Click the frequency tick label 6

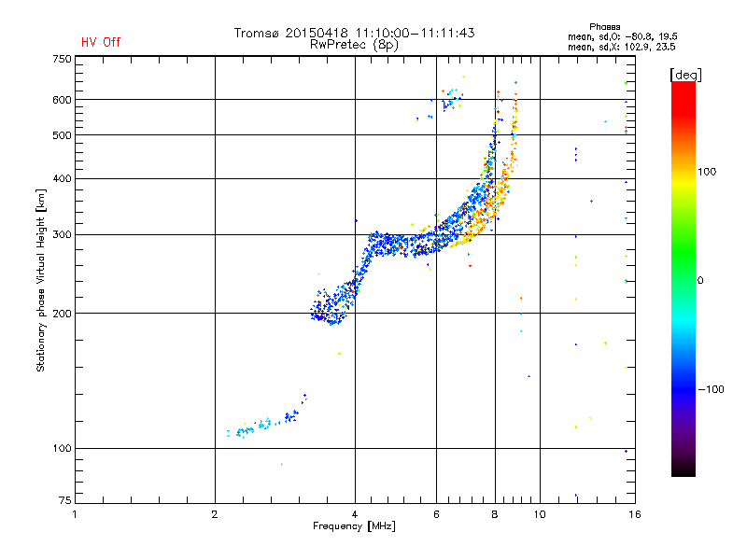pyautogui.click(x=436, y=514)
